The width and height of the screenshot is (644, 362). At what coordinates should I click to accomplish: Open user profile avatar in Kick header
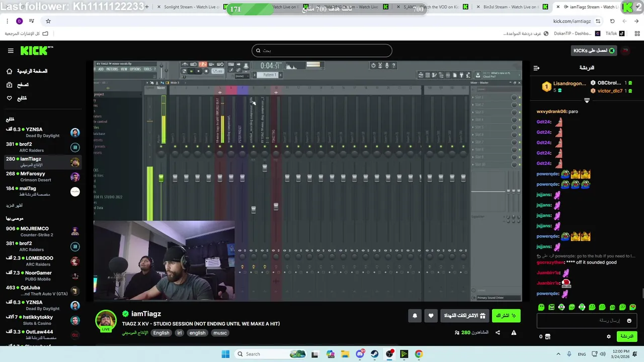pyautogui.click(x=625, y=50)
